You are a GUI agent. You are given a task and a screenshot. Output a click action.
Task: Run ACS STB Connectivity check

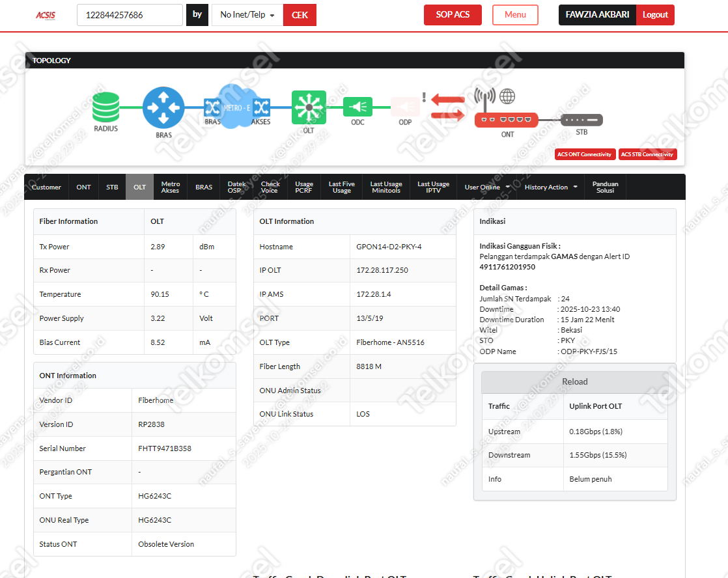[x=648, y=154]
